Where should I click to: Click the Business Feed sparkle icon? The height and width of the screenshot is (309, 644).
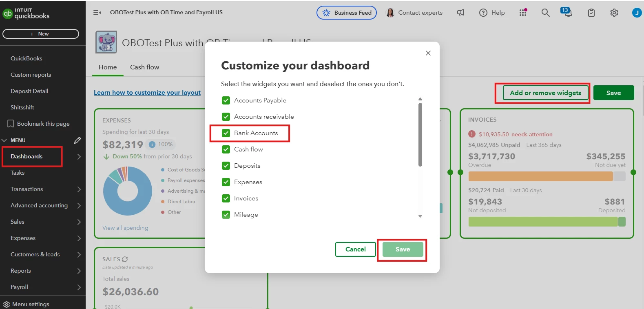(326, 13)
